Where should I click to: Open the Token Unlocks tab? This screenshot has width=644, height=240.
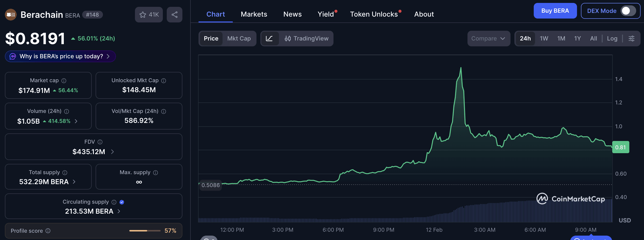pos(374,14)
